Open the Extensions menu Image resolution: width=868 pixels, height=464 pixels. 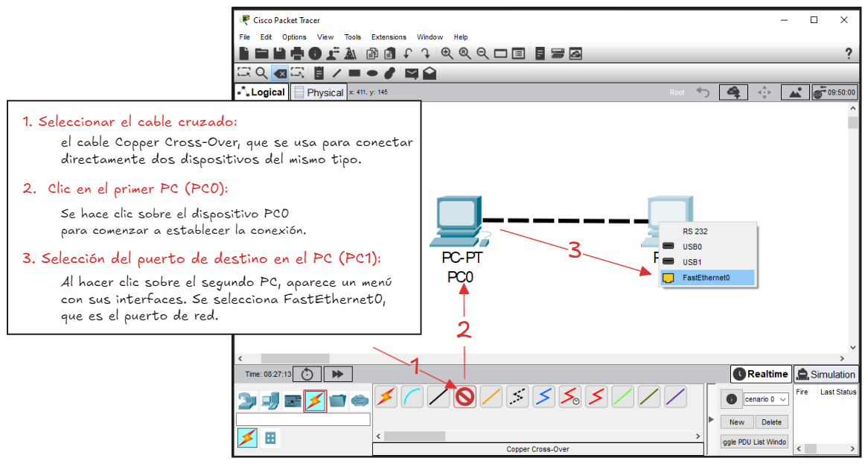pyautogui.click(x=389, y=37)
